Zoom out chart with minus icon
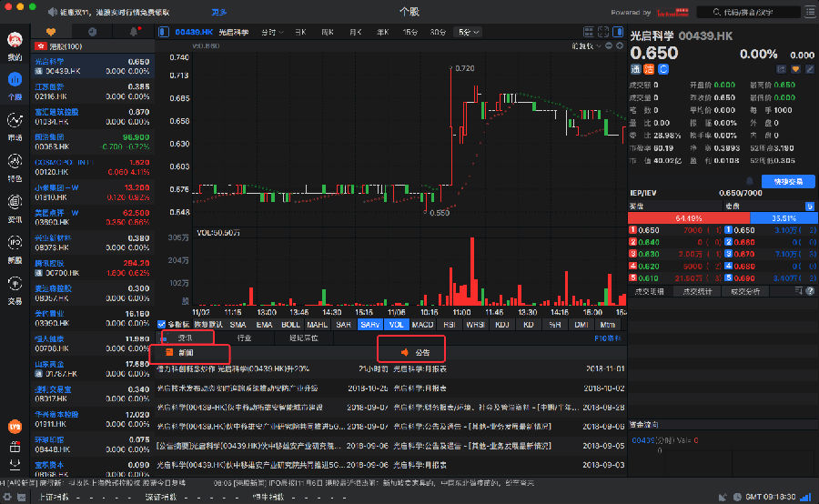This screenshot has height=504, width=819. (x=609, y=46)
